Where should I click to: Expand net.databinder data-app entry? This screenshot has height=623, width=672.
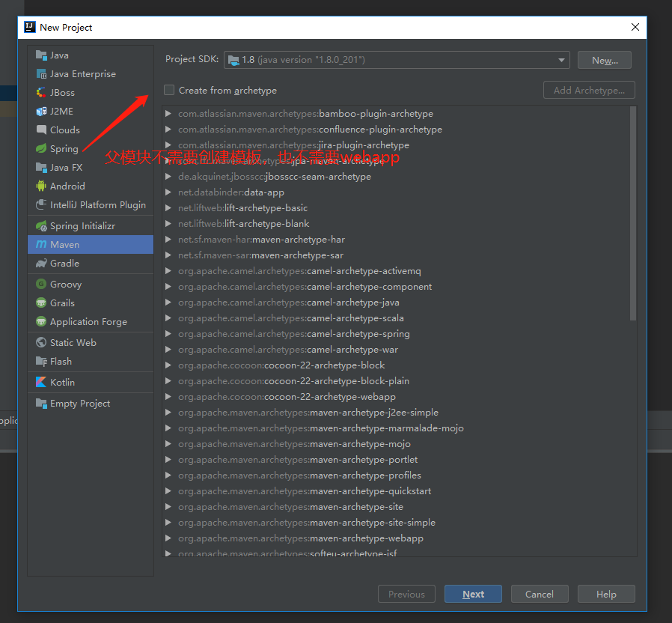coord(168,192)
